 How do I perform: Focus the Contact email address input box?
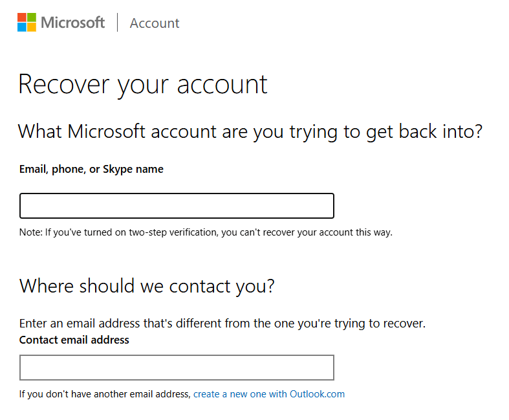tap(177, 368)
